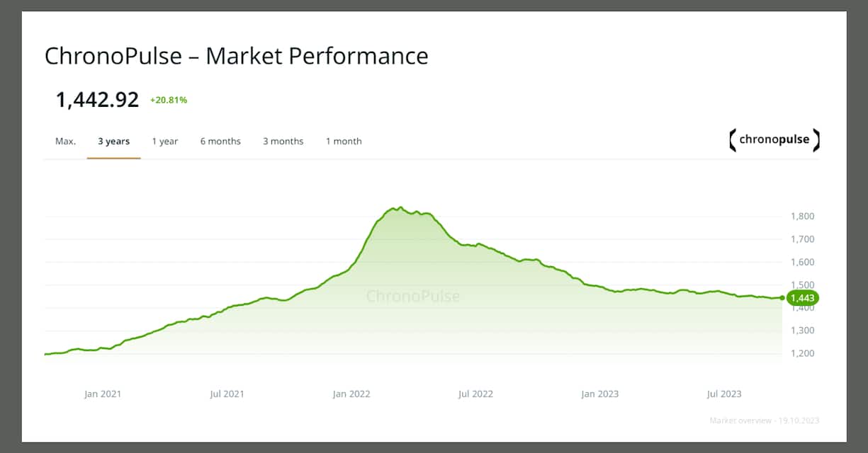The height and width of the screenshot is (453, 868).
Task: Show the 3 months time range
Action: tap(283, 142)
